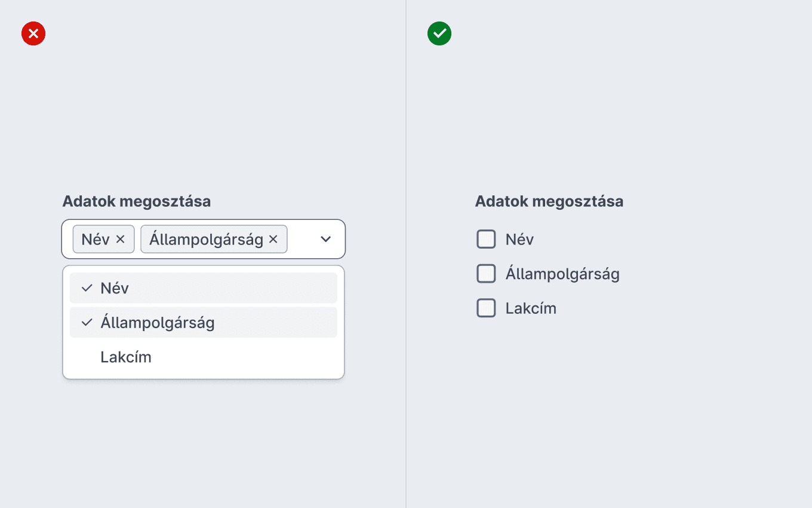Image resolution: width=812 pixels, height=508 pixels.
Task: Tick the Lakcím checkbox
Action: point(486,308)
